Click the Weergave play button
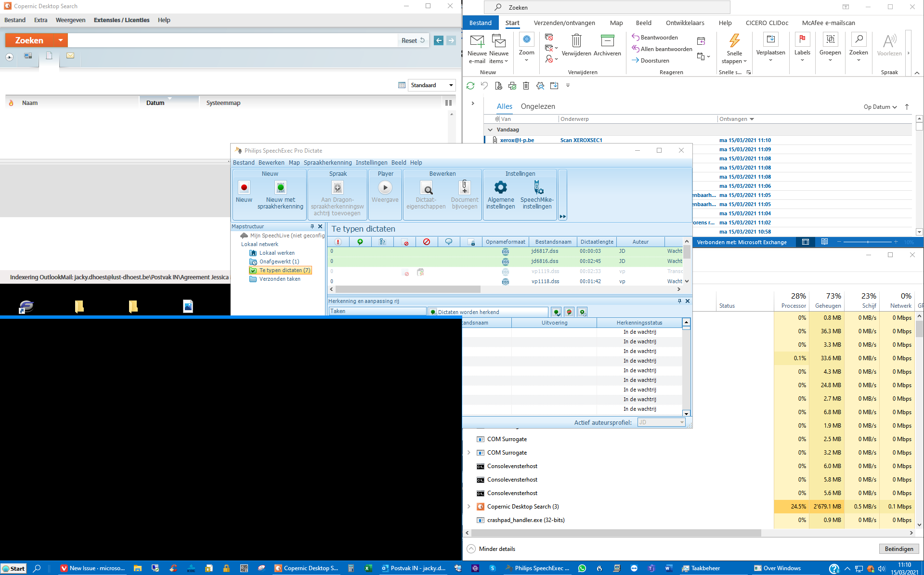This screenshot has height=575, width=924. (385, 187)
